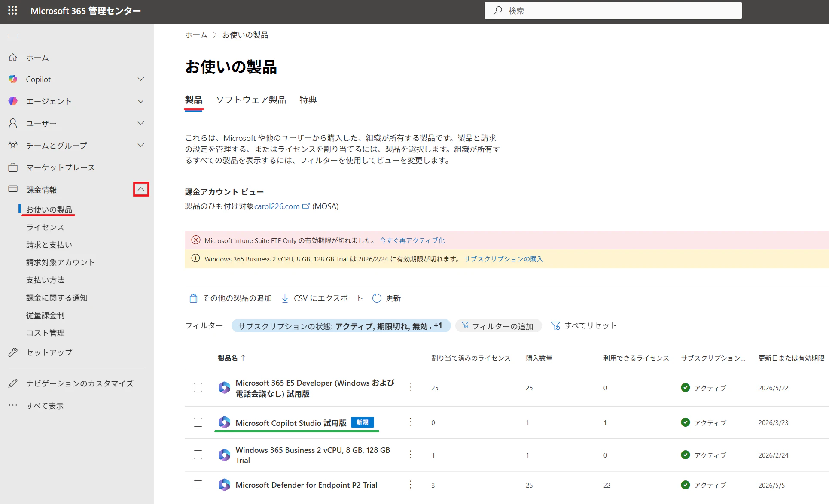Switch to the 特典 tab
Image resolution: width=829 pixels, height=504 pixels.
tap(308, 100)
